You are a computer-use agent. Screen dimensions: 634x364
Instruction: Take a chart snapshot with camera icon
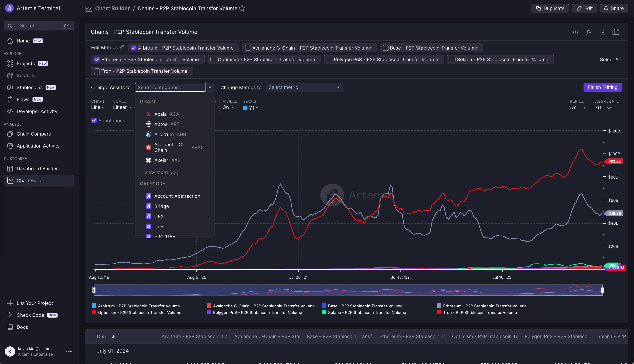[616, 32]
